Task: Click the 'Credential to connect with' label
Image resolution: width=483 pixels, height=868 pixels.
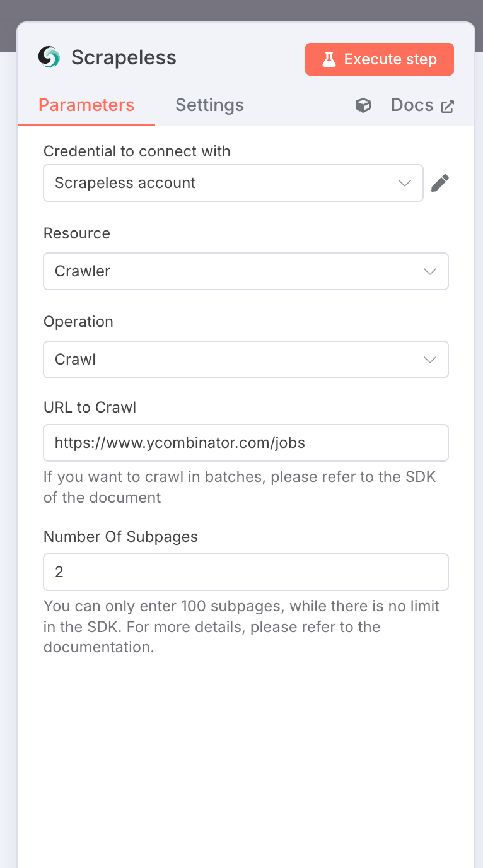Action: (137, 151)
